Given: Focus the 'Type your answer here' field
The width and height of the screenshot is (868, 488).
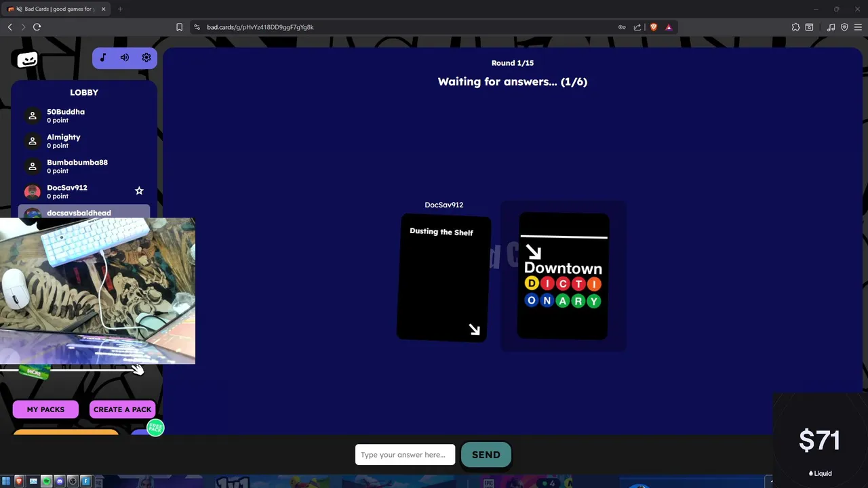Looking at the screenshot, I should pyautogui.click(x=405, y=455).
